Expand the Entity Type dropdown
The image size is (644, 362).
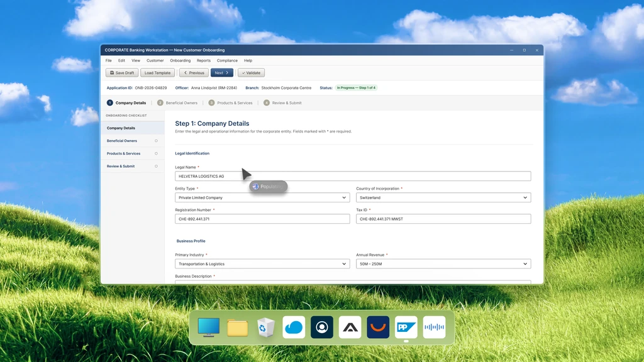(262, 197)
